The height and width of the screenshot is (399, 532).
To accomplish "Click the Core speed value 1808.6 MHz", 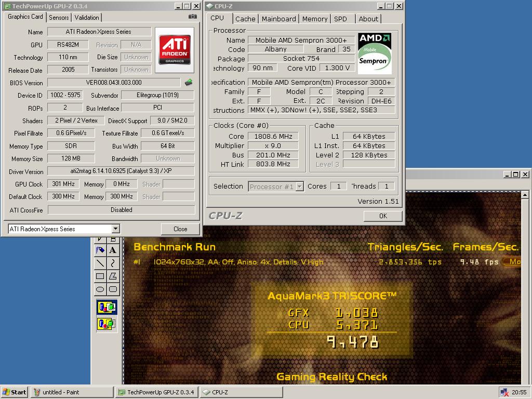I will [x=273, y=137].
